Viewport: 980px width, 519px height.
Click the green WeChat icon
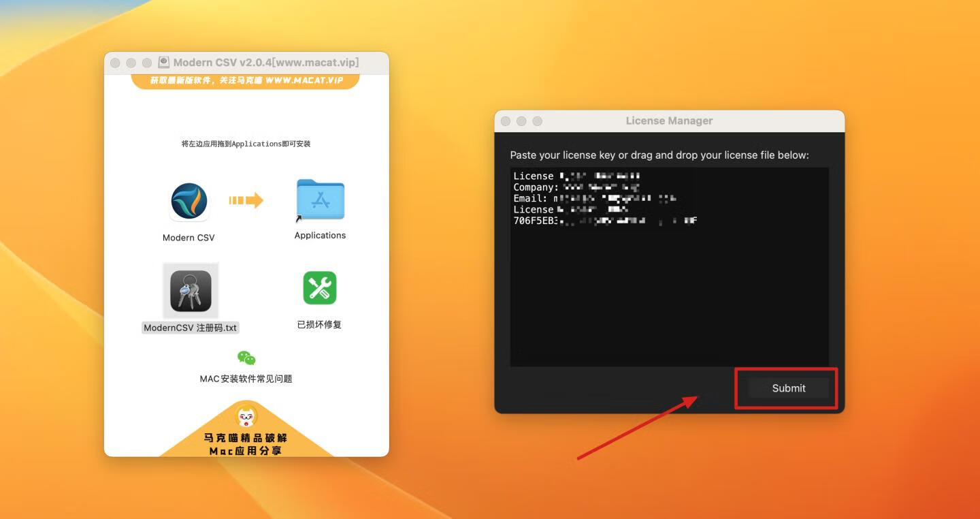pos(246,358)
